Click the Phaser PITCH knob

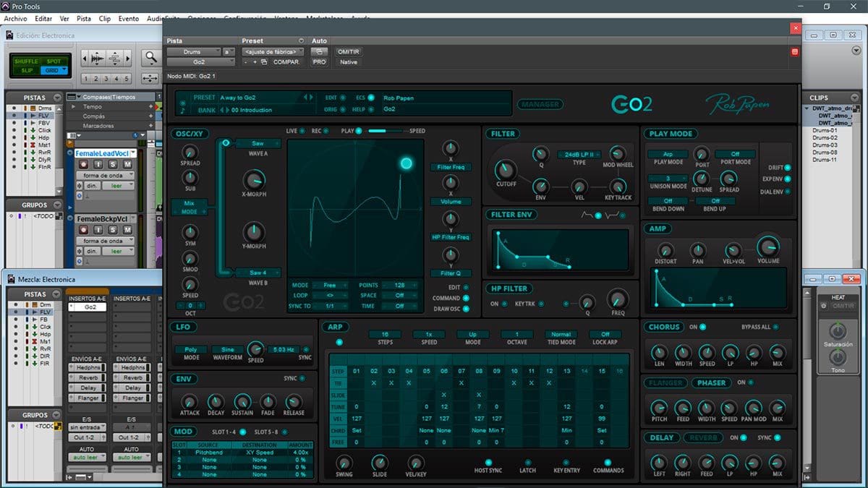click(659, 408)
